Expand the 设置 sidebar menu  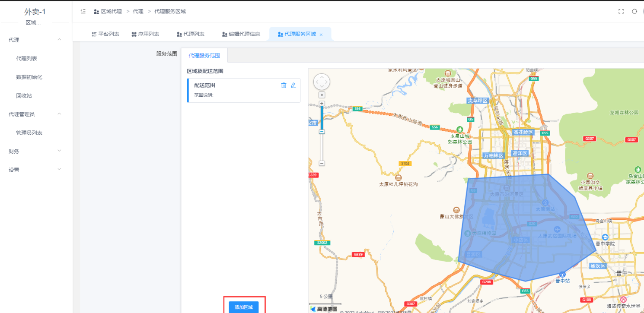(36, 170)
